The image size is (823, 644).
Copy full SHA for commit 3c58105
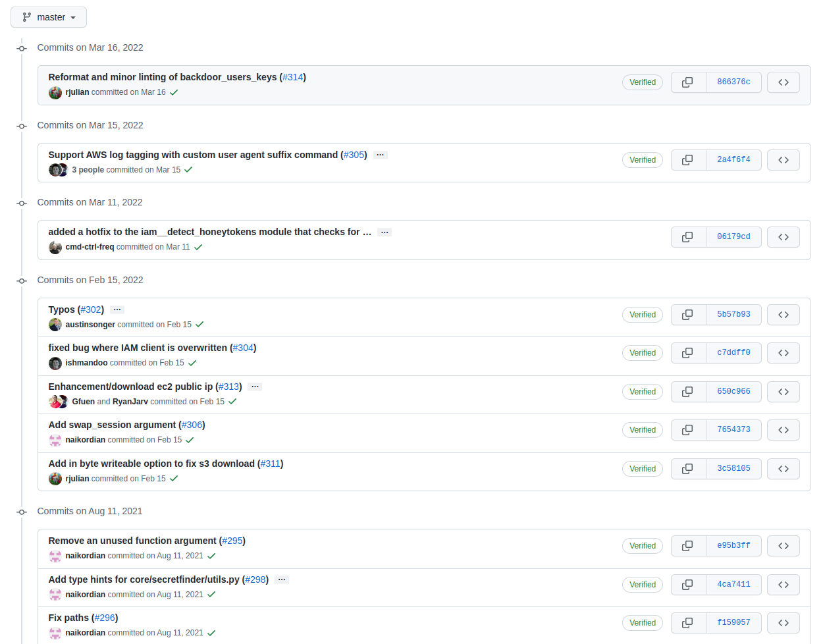(688, 469)
